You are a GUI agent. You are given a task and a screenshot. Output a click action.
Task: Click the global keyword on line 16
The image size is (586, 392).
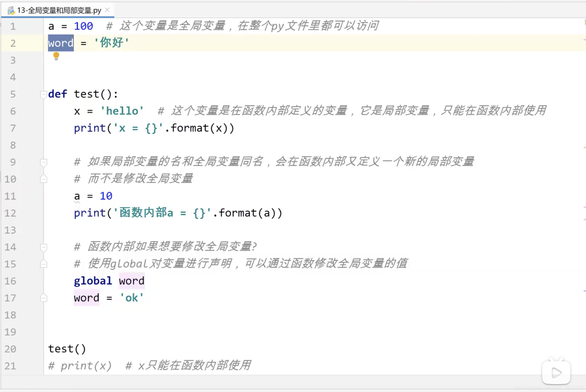click(93, 281)
